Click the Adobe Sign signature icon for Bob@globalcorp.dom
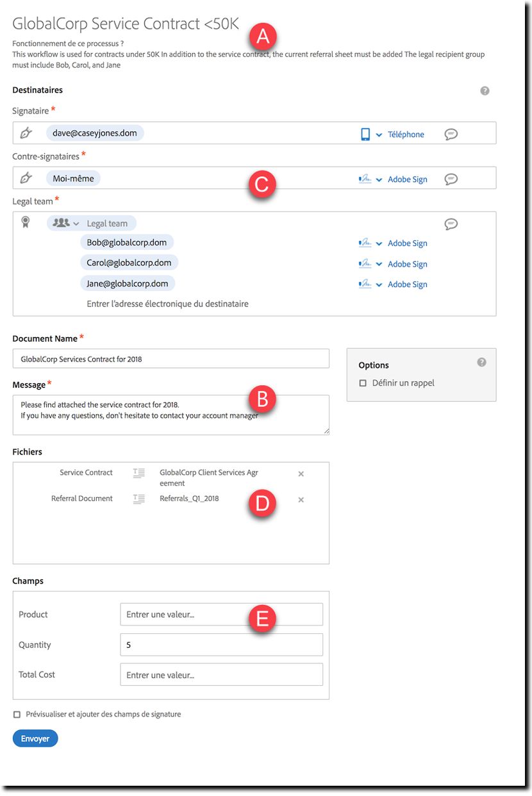 (365, 243)
